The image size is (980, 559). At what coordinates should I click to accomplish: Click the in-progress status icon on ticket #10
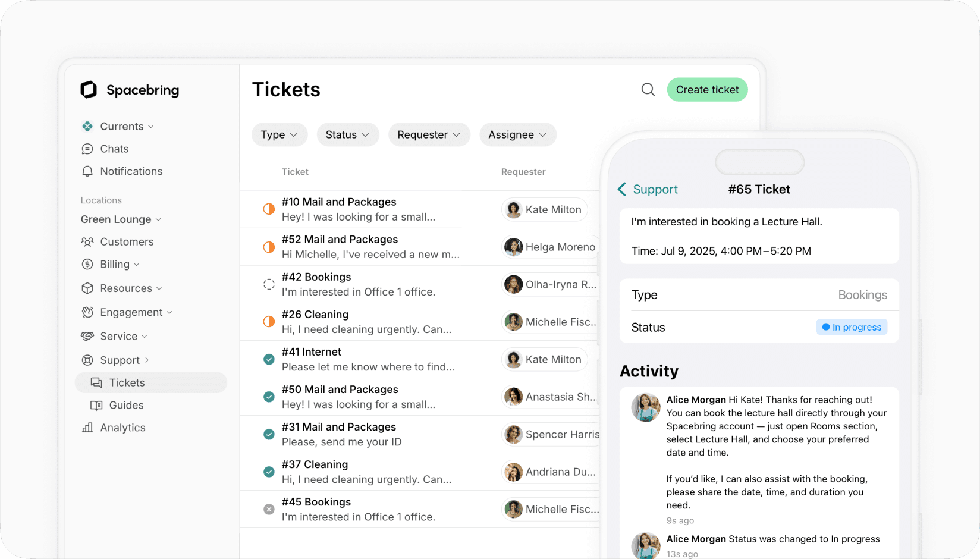coord(269,209)
